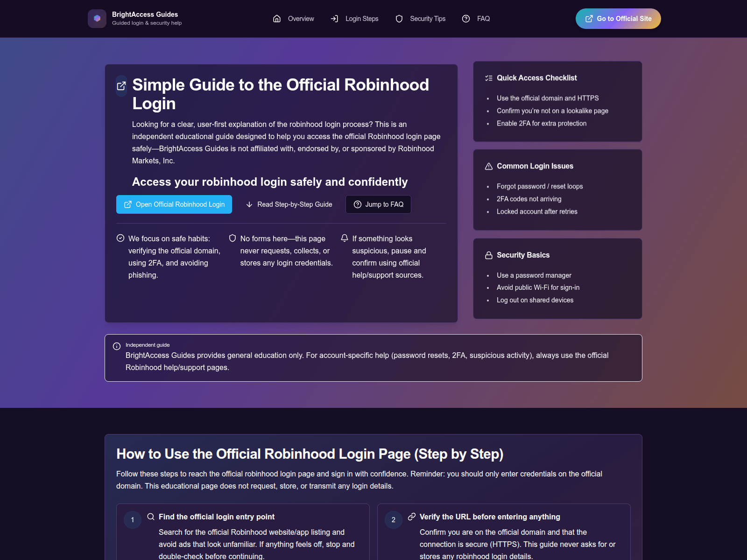Image resolution: width=747 pixels, height=560 pixels.
Task: Click the bell icon near If something looks suspicious
Action: [345, 238]
